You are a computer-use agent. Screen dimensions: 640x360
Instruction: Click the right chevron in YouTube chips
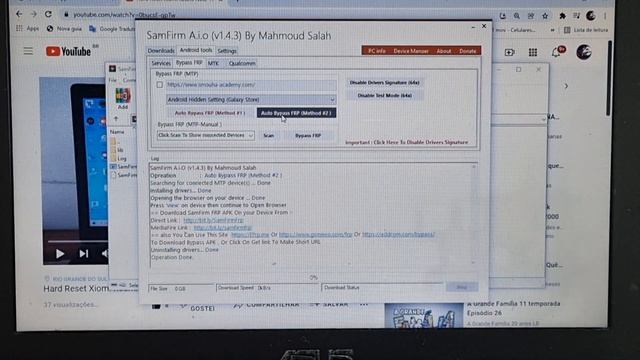(566, 86)
